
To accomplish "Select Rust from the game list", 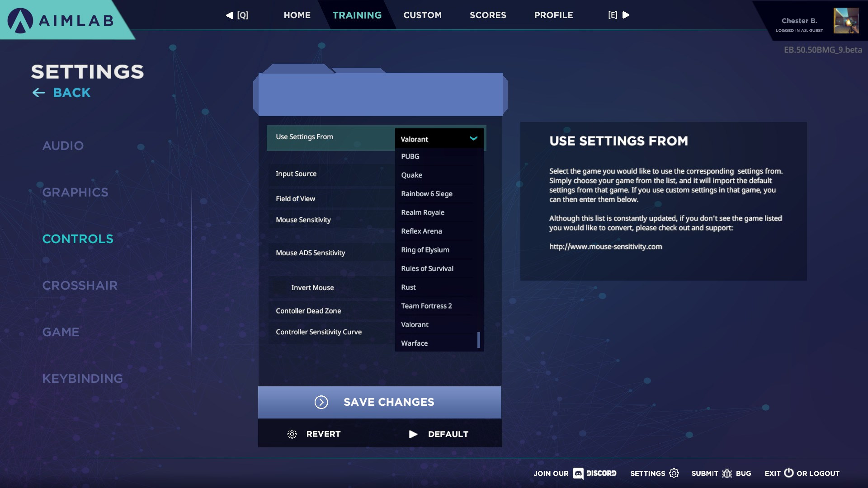I will click(x=408, y=287).
